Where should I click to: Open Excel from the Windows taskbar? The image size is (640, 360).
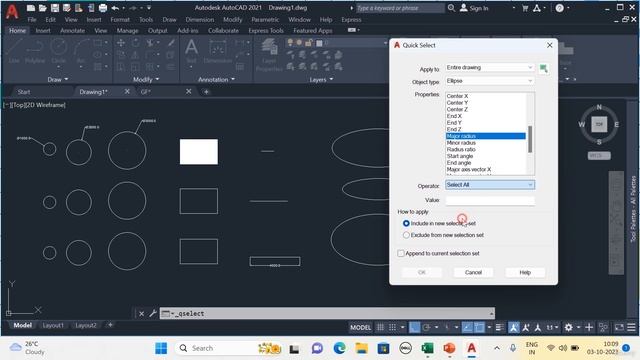pos(427,348)
